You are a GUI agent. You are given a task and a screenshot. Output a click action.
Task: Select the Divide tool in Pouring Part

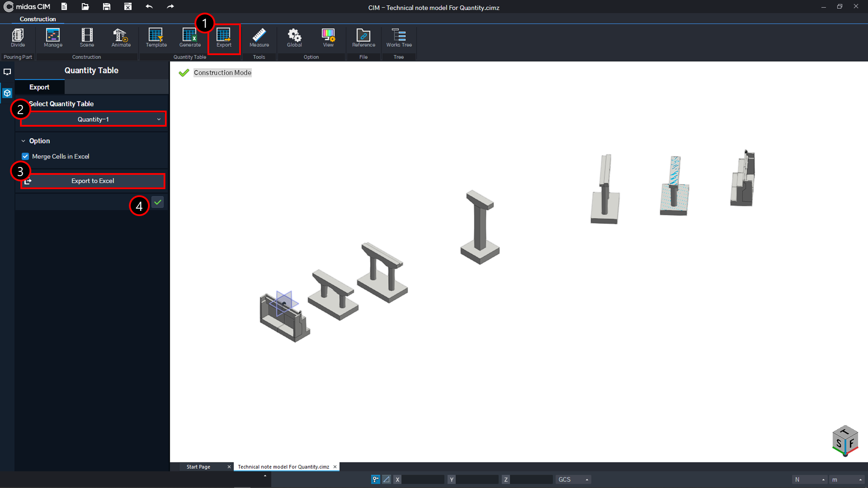point(17,38)
